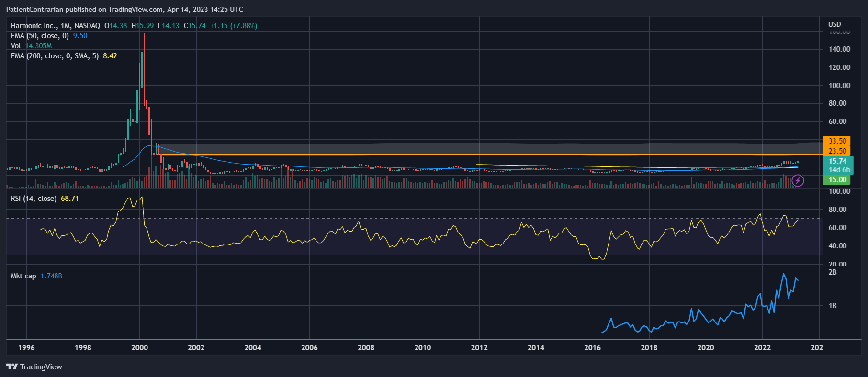This screenshot has height=377, width=868.
Task: Click the 1B market cap axis label
Action: pyautogui.click(x=833, y=306)
